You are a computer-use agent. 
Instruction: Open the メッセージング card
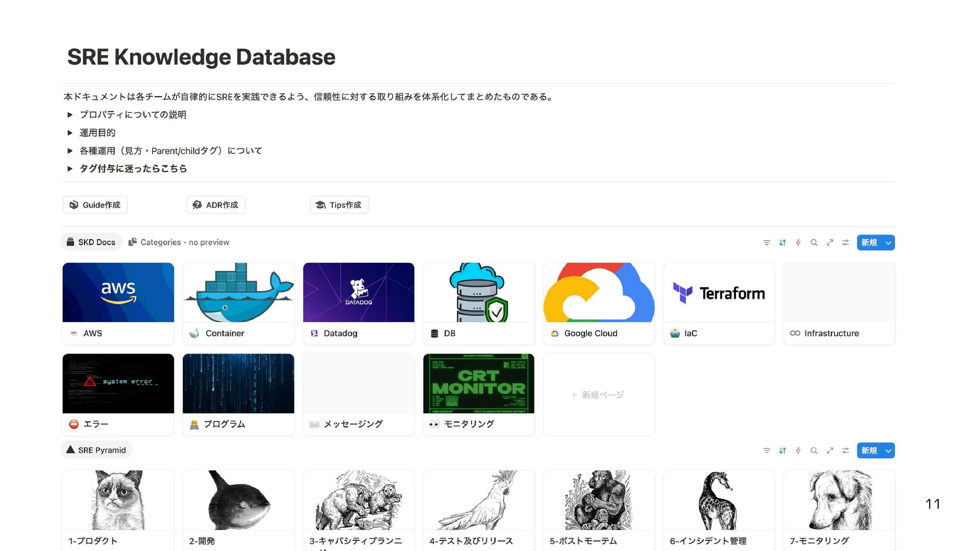coord(359,394)
